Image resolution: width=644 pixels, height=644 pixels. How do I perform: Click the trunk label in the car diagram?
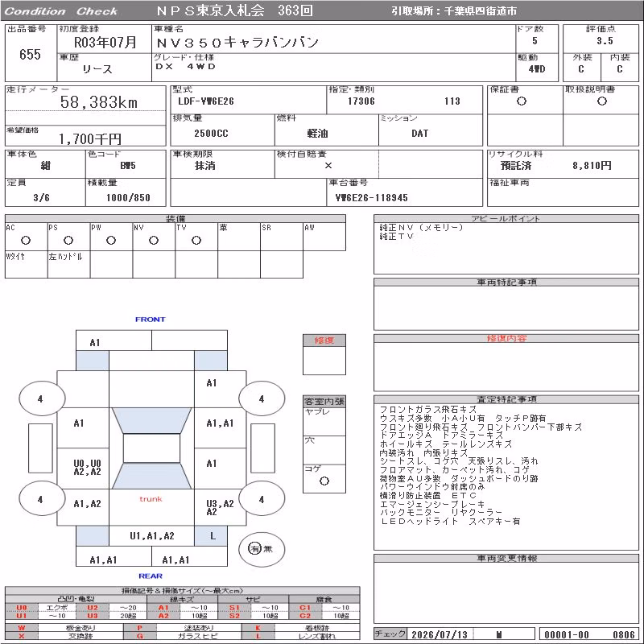tap(151, 499)
